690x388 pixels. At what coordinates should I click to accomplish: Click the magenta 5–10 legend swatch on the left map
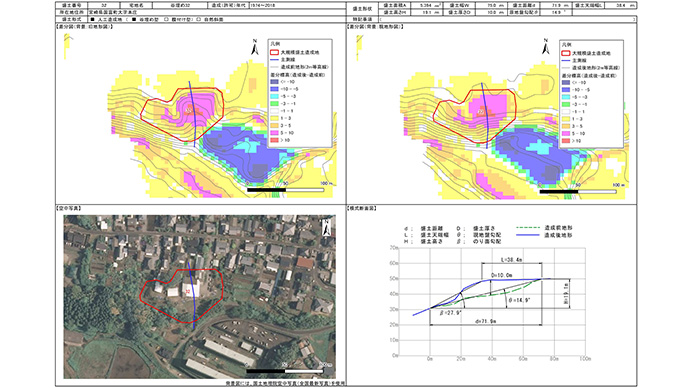275,133
